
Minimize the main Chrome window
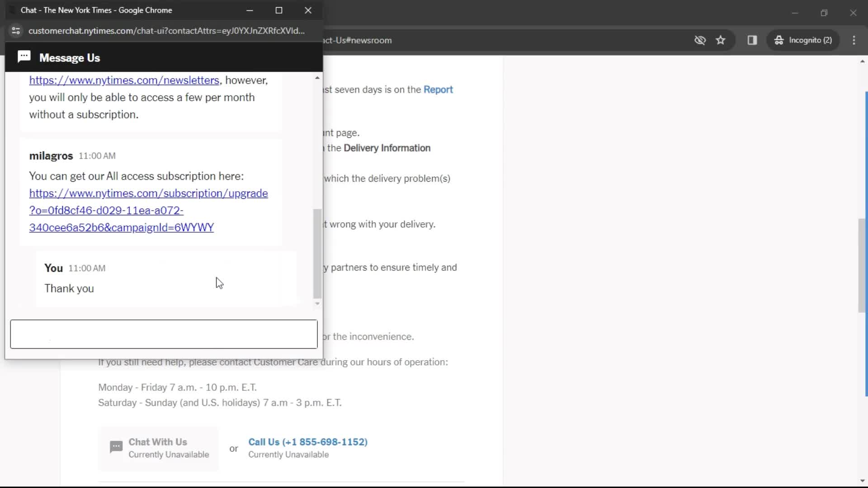795,13
